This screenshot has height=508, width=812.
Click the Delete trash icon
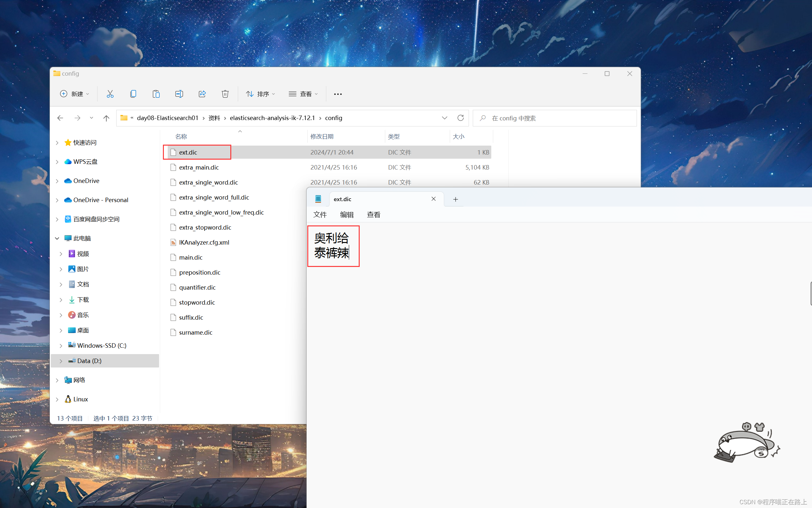225,94
